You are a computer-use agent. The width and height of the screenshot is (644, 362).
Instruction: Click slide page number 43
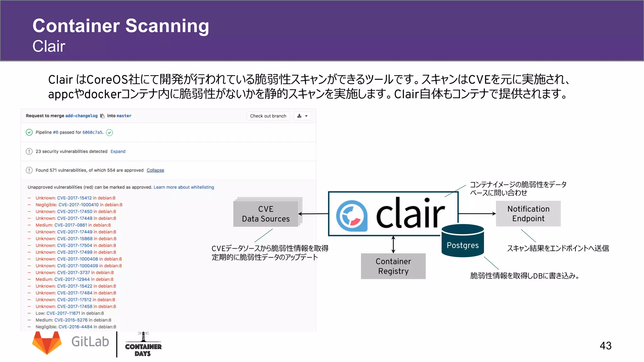[605, 346]
